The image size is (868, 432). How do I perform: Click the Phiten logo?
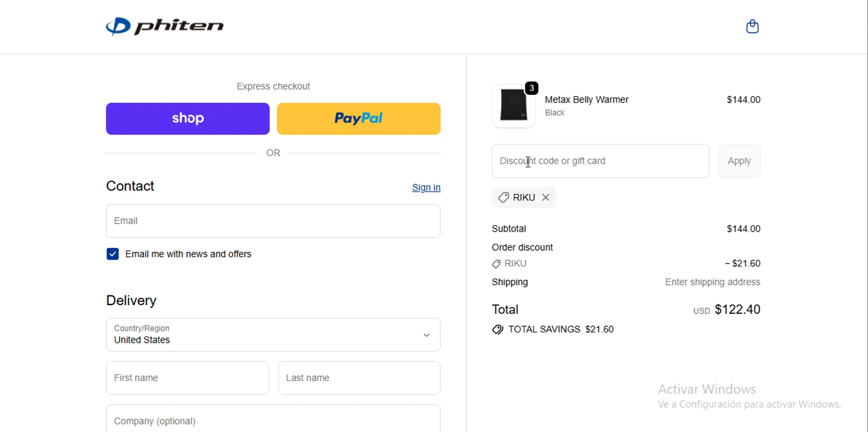click(165, 27)
